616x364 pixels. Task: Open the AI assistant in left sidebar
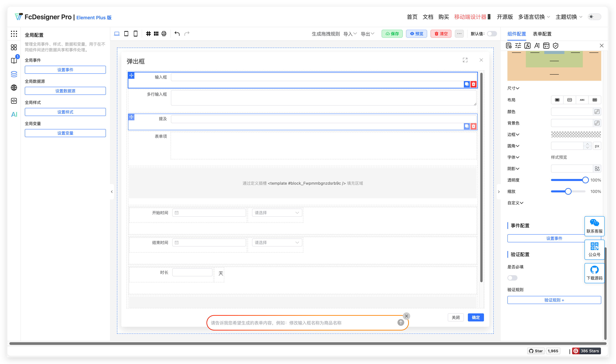click(14, 114)
